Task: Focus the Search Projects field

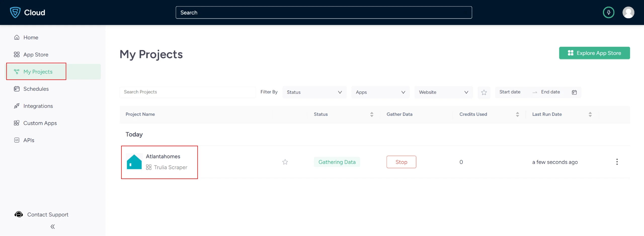Action: (x=188, y=92)
